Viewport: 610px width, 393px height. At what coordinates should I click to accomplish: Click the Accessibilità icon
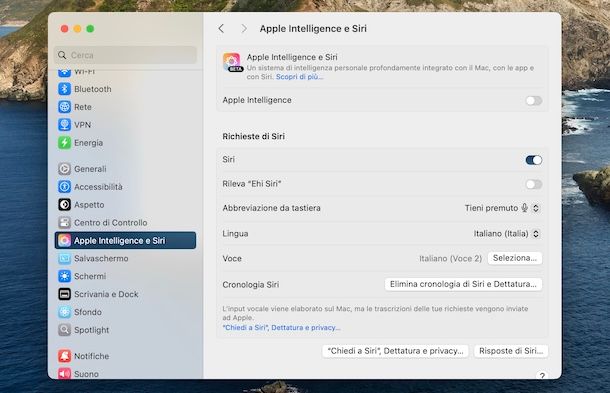point(65,187)
